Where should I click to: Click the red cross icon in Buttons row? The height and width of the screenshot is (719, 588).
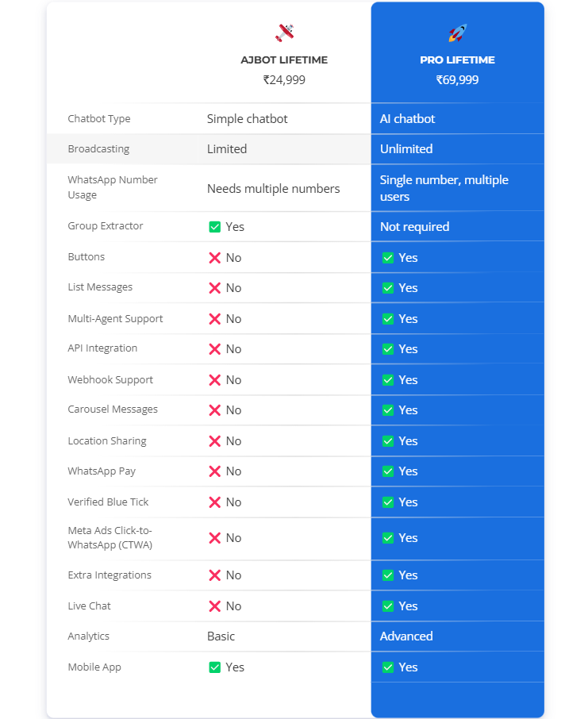(x=215, y=258)
